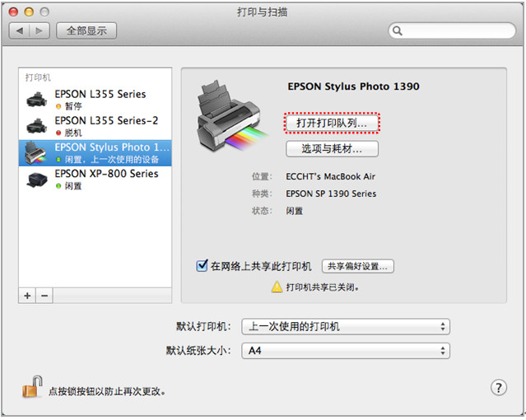Viewport: 526px width, 420px height.
Task: Uncheck share this printer on network
Action: tap(202, 265)
